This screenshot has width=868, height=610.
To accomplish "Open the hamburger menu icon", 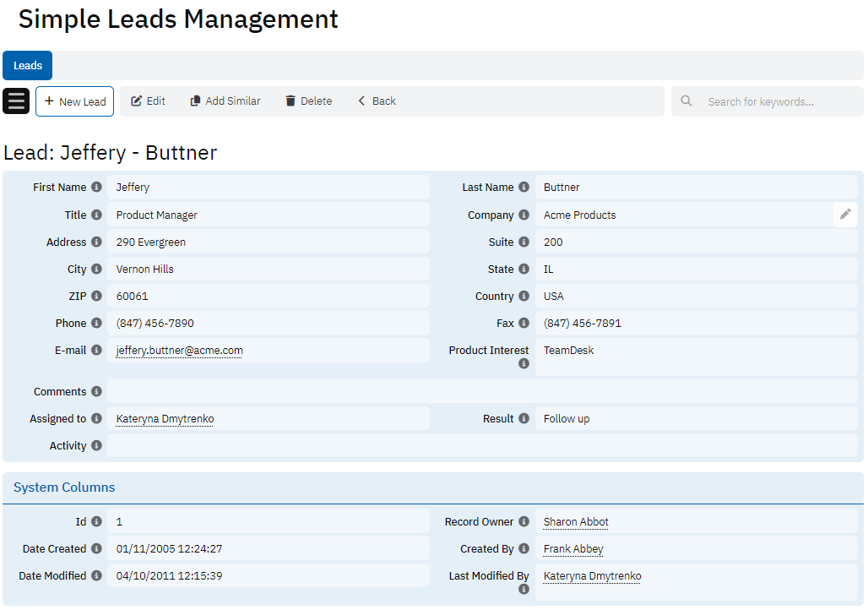I will click(x=16, y=101).
